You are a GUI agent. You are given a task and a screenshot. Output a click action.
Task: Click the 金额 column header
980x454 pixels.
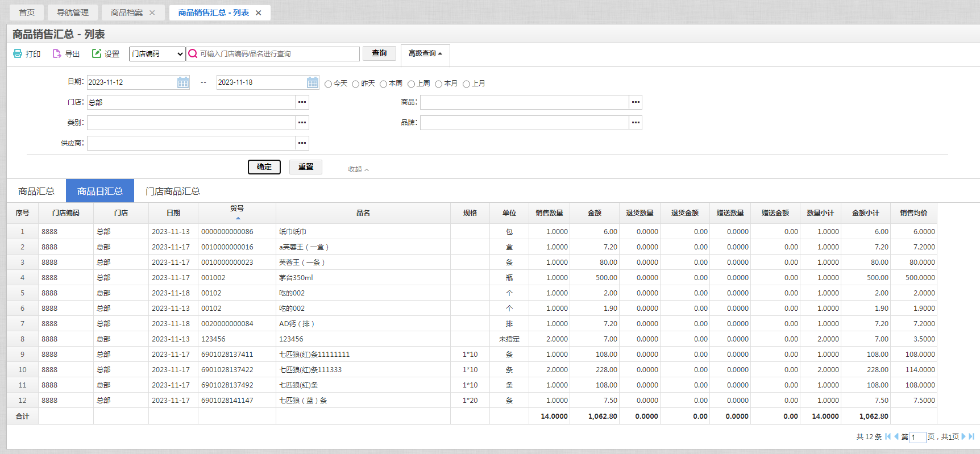[595, 213]
